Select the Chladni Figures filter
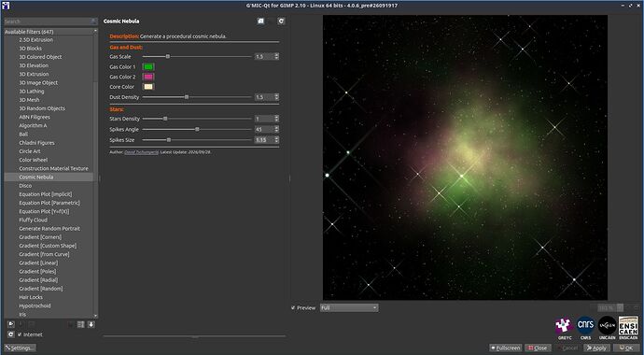 (x=36, y=143)
